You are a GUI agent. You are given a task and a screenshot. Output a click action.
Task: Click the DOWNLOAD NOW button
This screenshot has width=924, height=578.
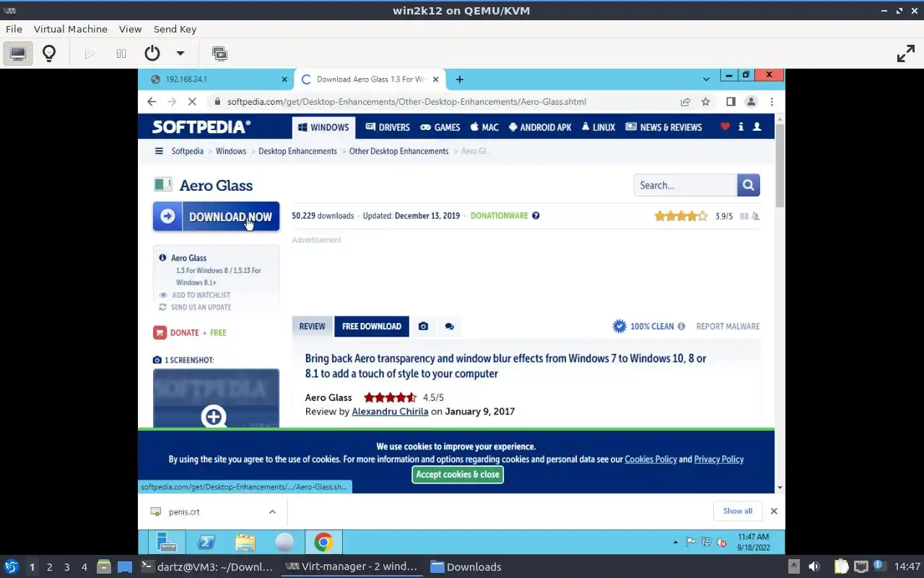216,216
